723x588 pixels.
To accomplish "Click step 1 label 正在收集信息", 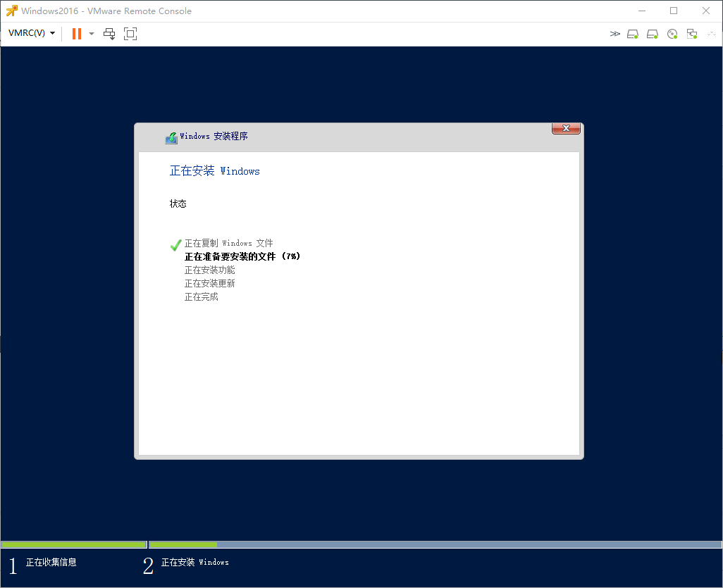I will pos(51,562).
